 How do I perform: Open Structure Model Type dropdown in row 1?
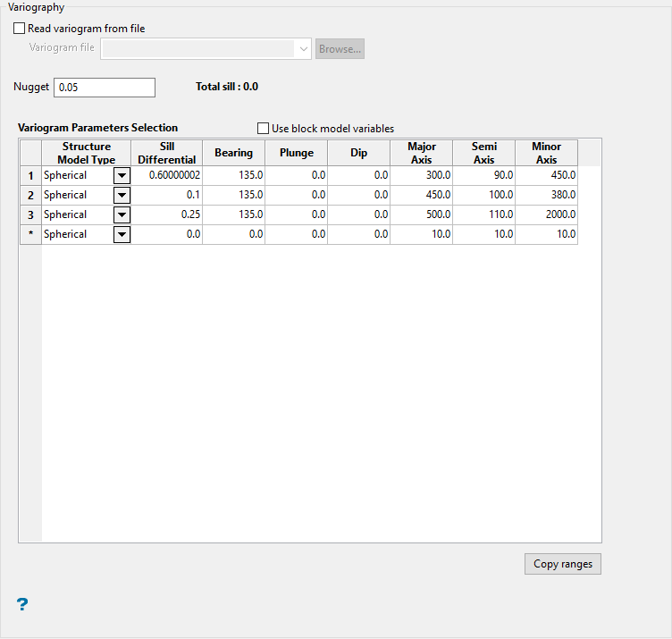(x=122, y=176)
